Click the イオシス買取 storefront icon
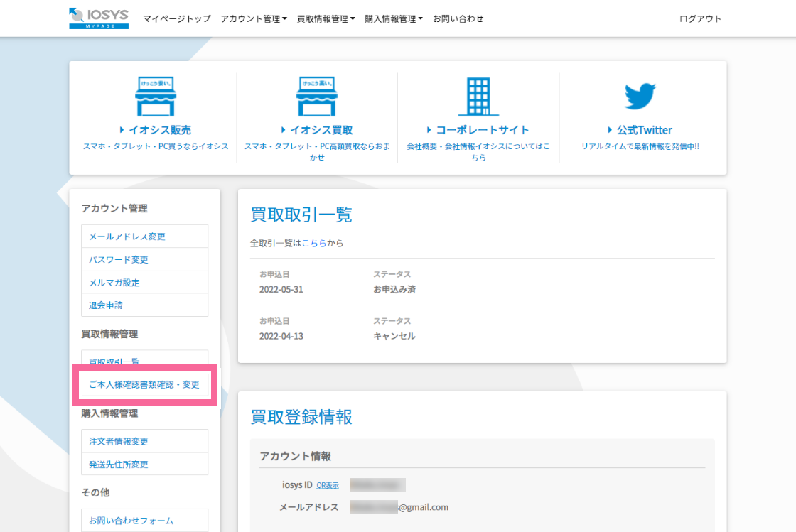Viewport: 796px width, 532px height. pyautogui.click(x=316, y=96)
